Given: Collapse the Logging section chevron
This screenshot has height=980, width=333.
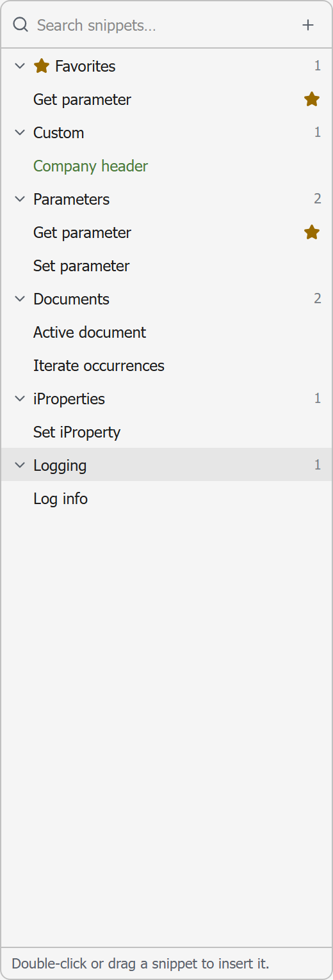Looking at the screenshot, I should tap(20, 465).
